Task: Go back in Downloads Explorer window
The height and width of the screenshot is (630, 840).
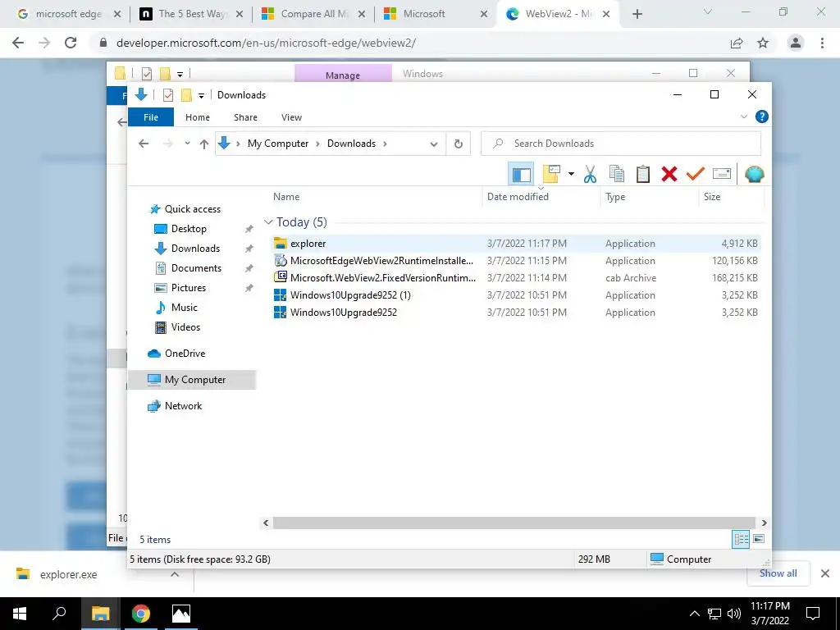Action: tap(144, 144)
